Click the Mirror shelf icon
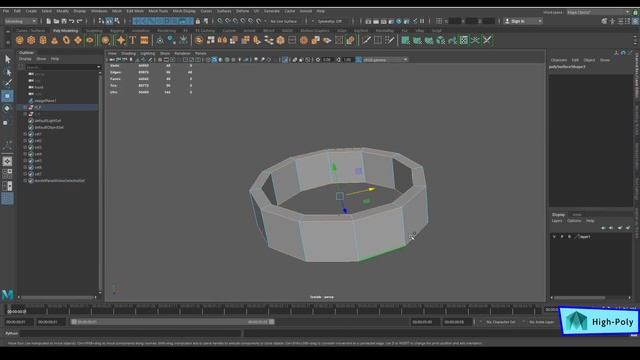 click(222, 40)
